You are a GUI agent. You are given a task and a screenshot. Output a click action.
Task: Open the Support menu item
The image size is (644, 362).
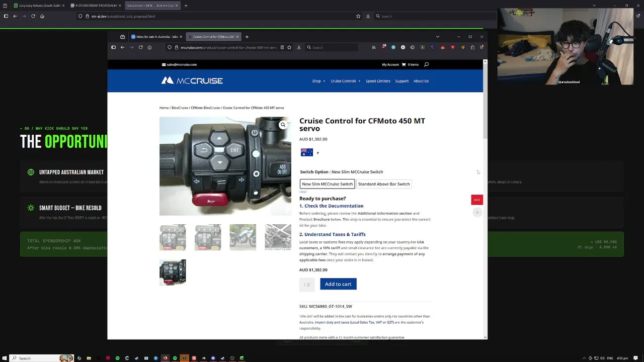point(401,81)
